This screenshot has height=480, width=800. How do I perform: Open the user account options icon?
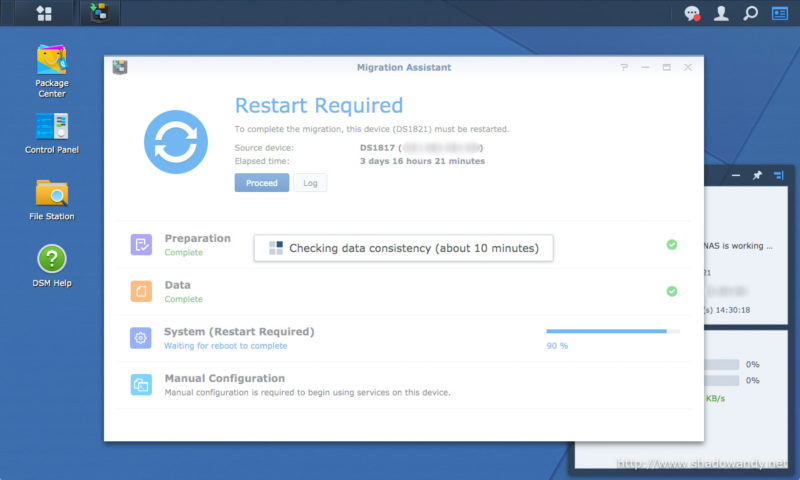721,13
